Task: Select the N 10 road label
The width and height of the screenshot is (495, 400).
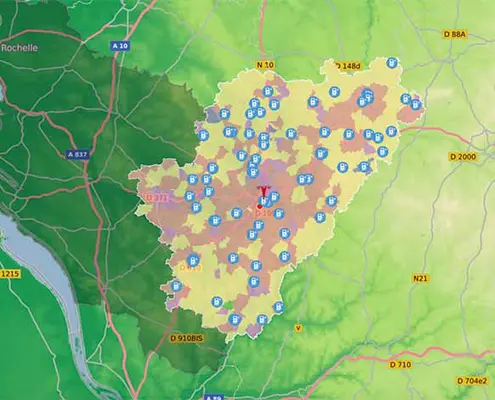Action: [x=265, y=65]
